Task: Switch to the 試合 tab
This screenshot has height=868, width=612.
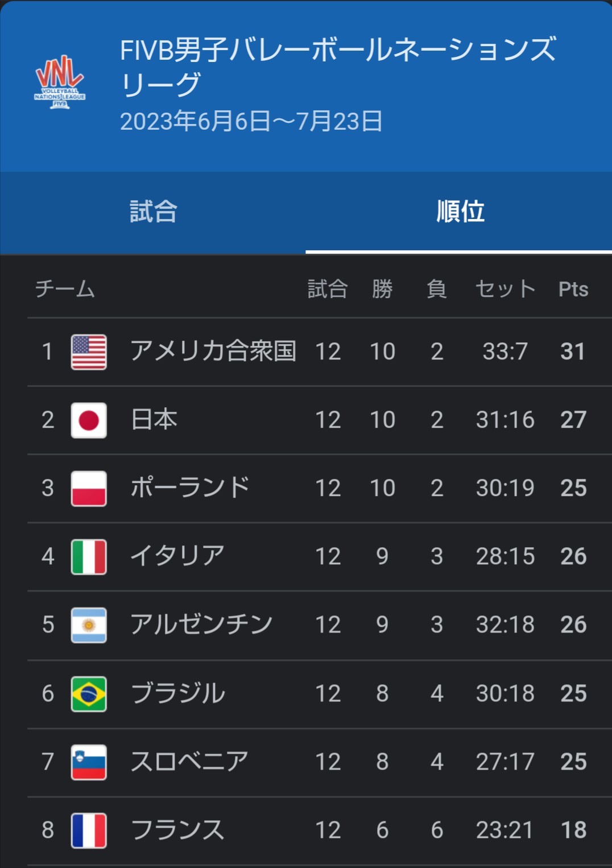Action: [153, 212]
